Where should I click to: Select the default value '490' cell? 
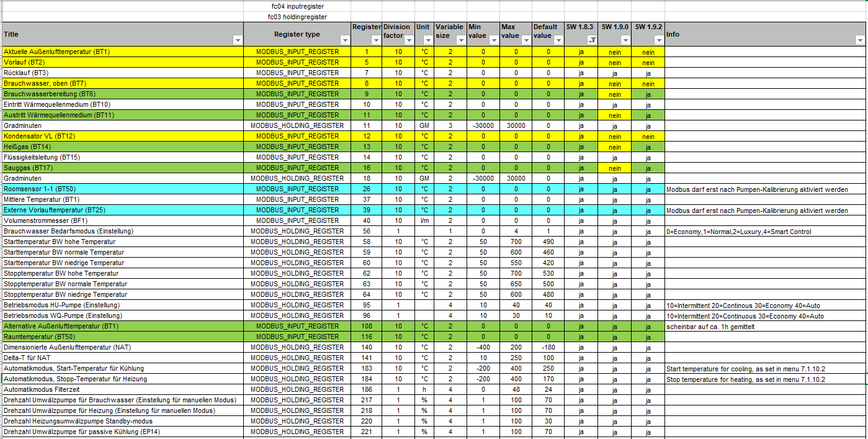tap(548, 242)
